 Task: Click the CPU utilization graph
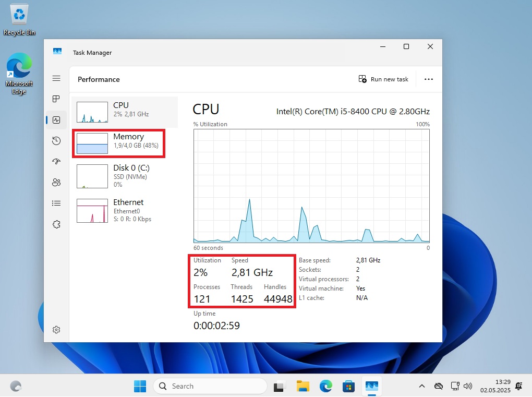311,186
